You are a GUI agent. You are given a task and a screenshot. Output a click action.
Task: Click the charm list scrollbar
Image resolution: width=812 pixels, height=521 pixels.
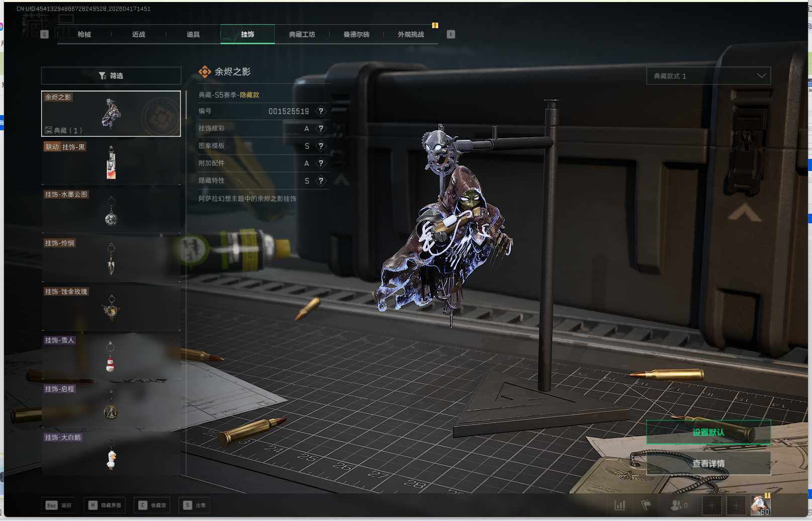pos(186,105)
